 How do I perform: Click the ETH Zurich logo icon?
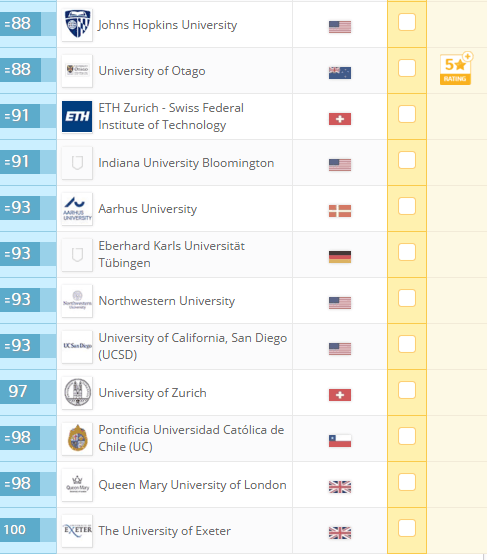coord(77,116)
